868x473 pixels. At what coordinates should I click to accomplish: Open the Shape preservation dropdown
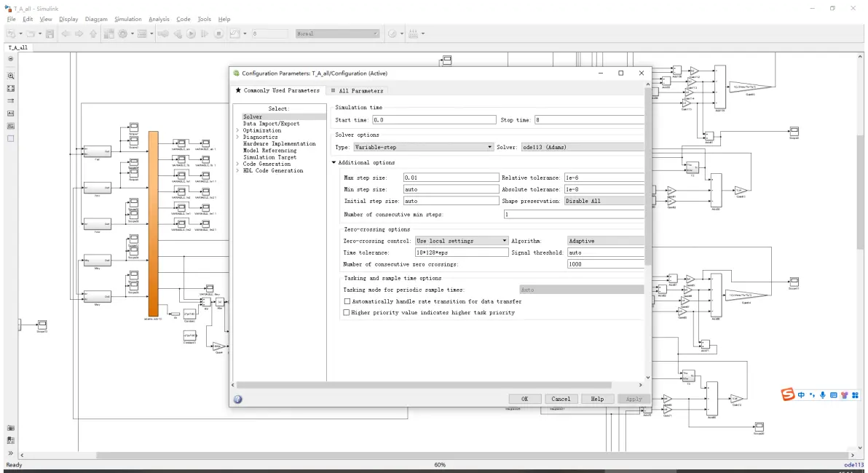point(604,201)
